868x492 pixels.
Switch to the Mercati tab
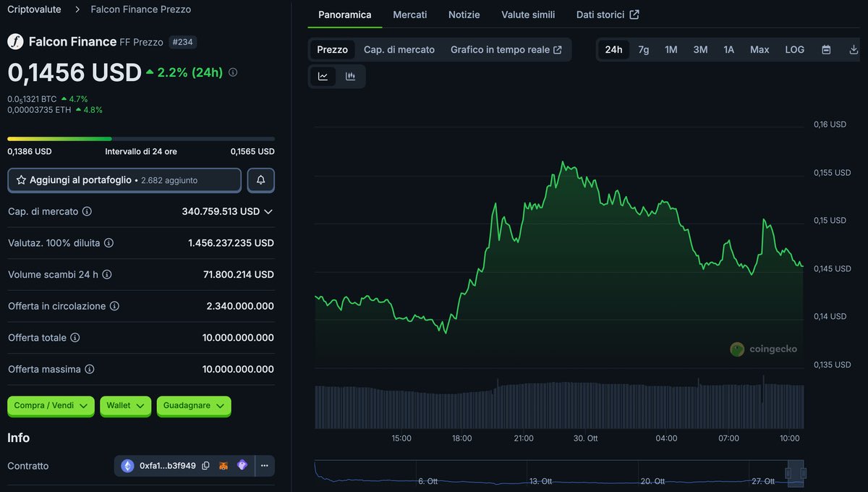pos(409,14)
